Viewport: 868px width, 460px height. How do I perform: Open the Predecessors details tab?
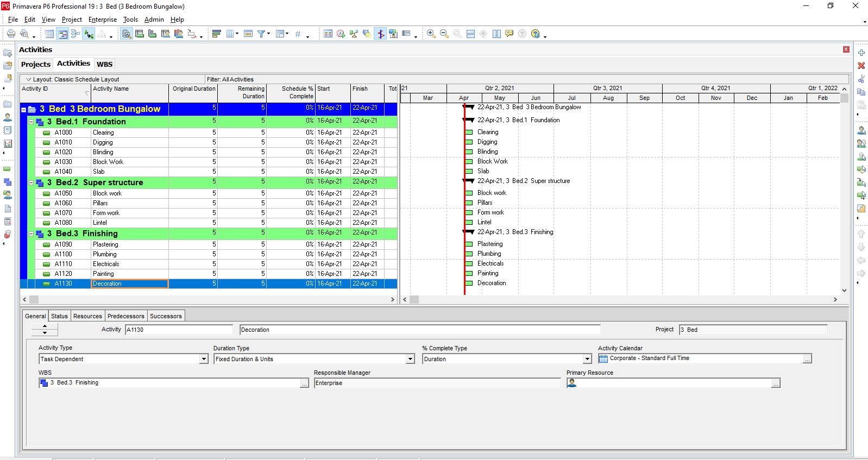(x=126, y=316)
